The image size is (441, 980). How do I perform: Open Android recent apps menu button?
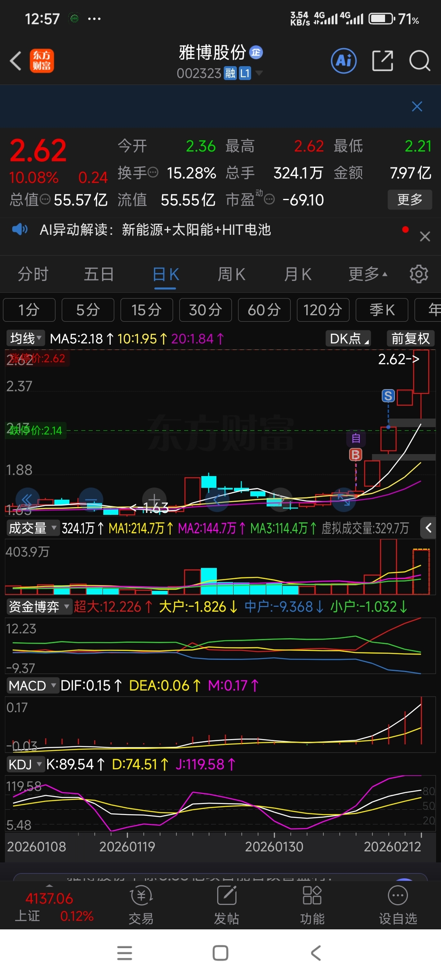coord(125,953)
